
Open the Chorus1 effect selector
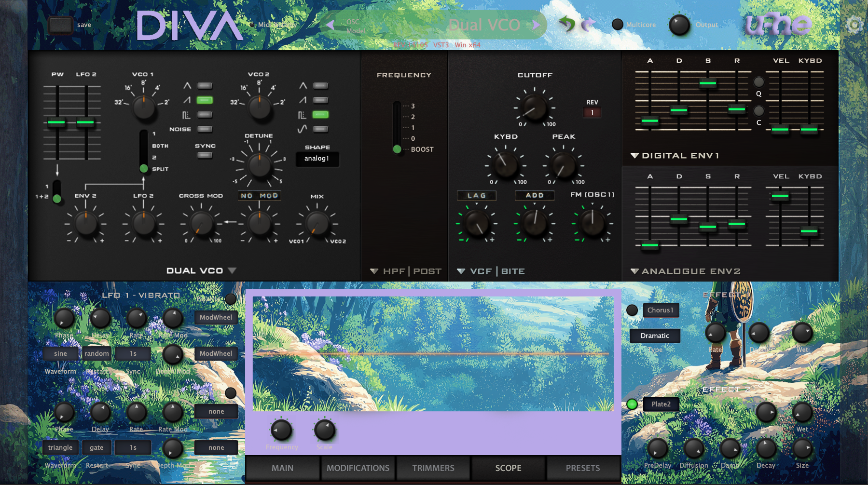(x=661, y=310)
